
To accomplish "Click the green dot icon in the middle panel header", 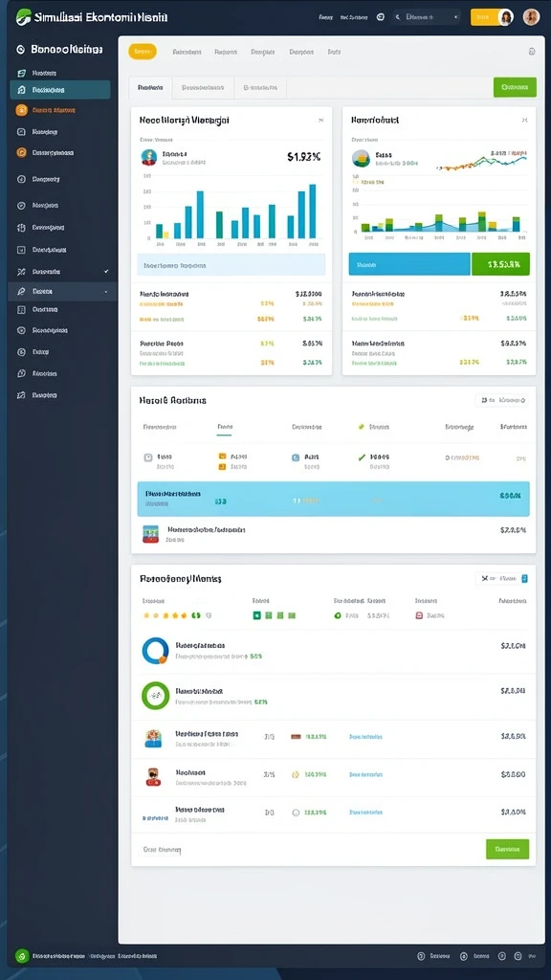I will [x=361, y=427].
